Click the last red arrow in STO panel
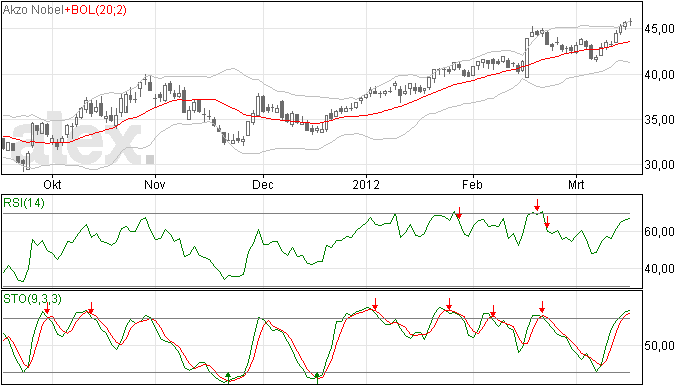This screenshot has width=690, height=387. (543, 307)
